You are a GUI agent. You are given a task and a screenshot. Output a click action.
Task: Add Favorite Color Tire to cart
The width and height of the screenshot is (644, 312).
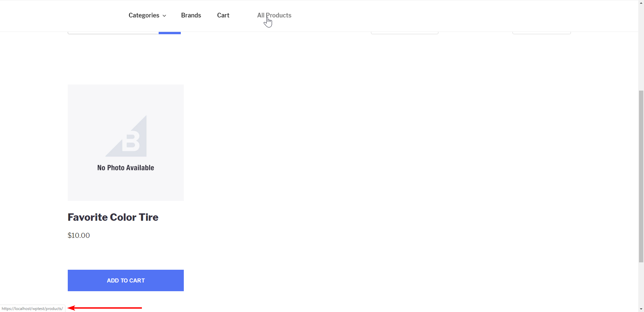(126, 280)
